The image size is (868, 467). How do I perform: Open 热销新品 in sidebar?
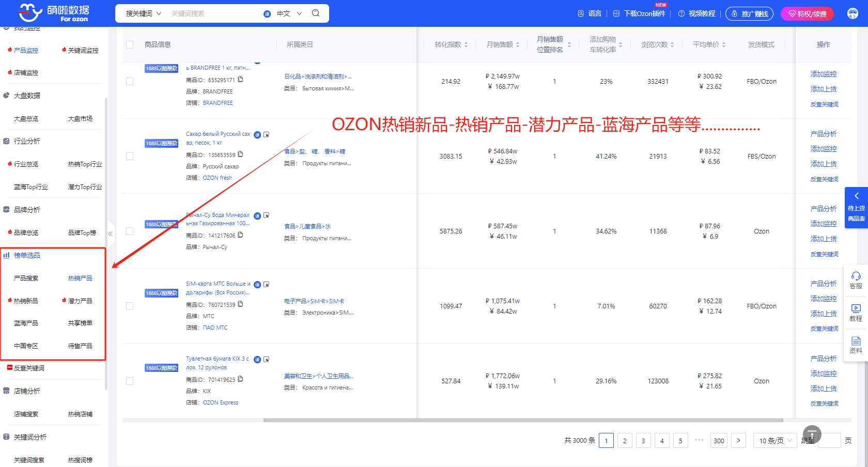[x=26, y=301]
